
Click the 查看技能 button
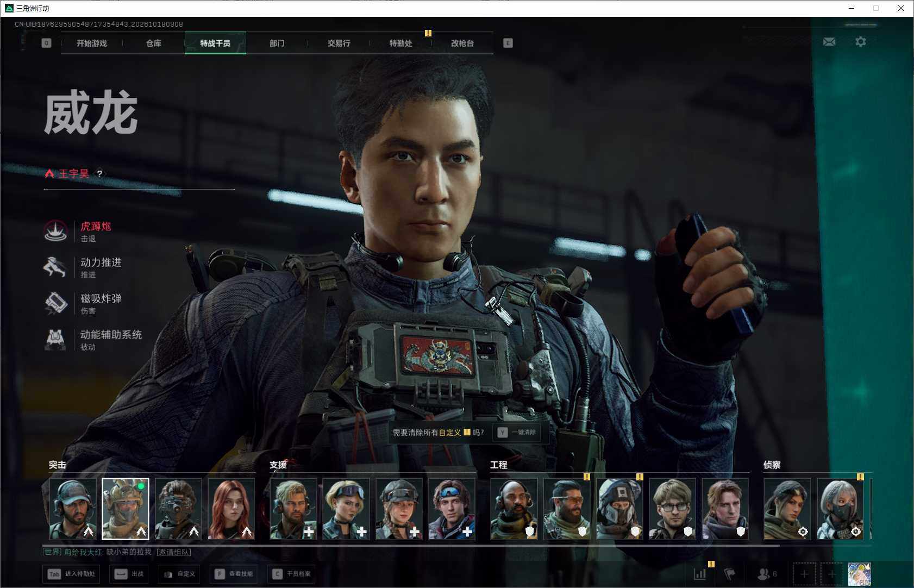[x=234, y=574]
